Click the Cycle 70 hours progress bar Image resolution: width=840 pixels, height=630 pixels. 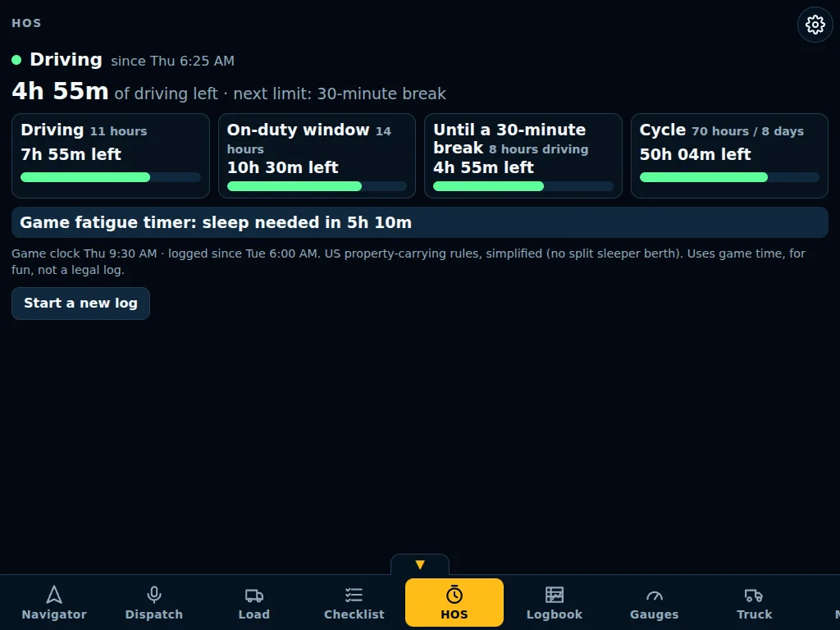click(x=729, y=177)
